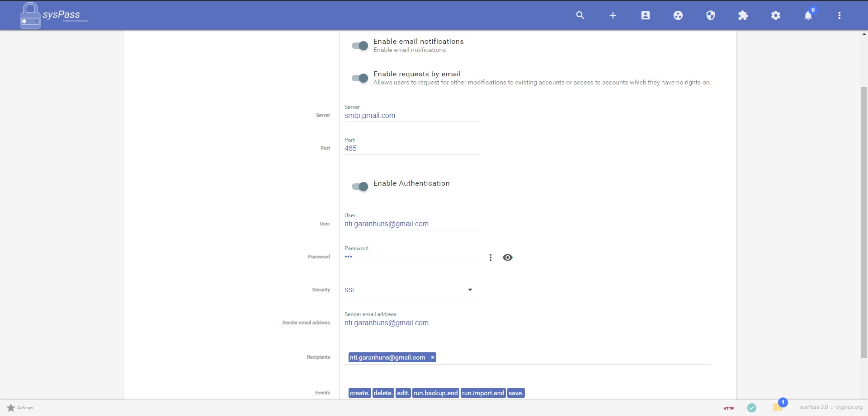Click the plus icon to add new account
868x416 pixels.
point(613,15)
